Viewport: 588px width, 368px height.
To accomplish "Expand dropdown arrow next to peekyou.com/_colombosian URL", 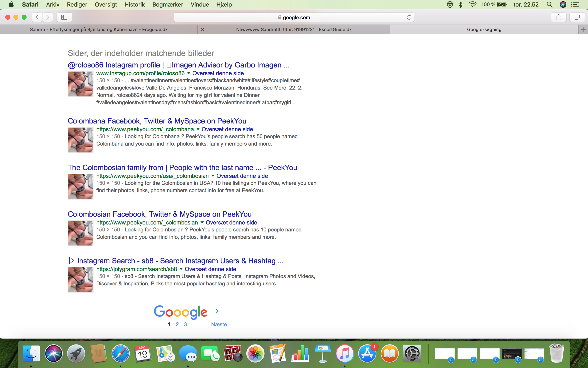I will 202,222.
